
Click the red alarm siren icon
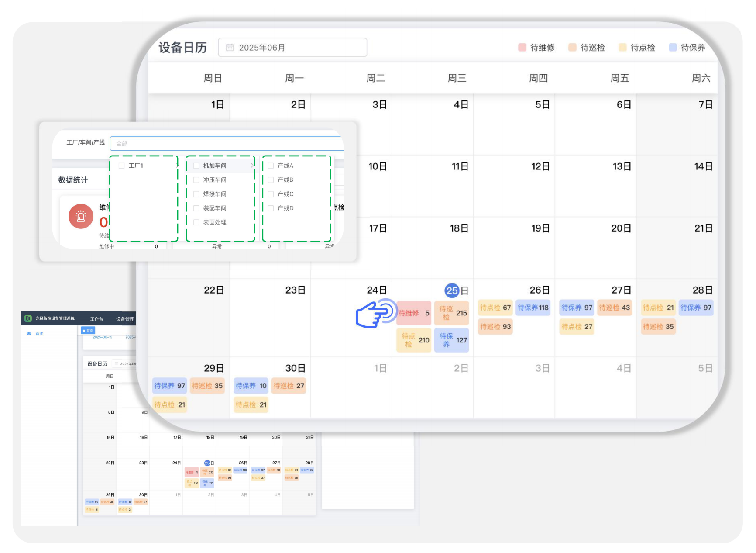pos(81,216)
